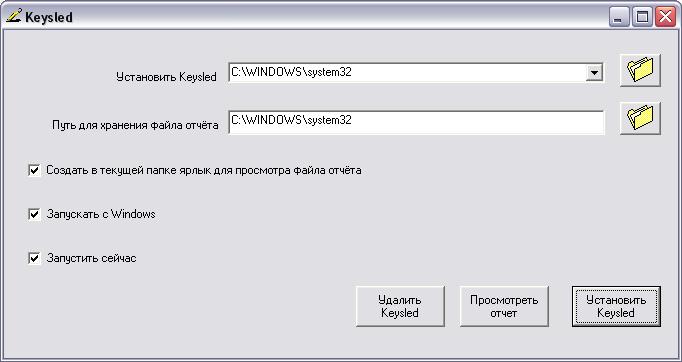The image size is (682, 362).
Task: Click the Установить Keysled install button
Action: coord(616,306)
